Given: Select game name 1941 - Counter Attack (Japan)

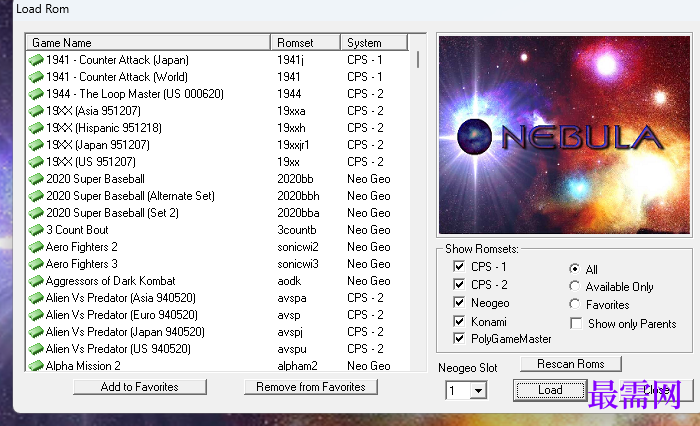Looking at the screenshot, I should [x=117, y=60].
